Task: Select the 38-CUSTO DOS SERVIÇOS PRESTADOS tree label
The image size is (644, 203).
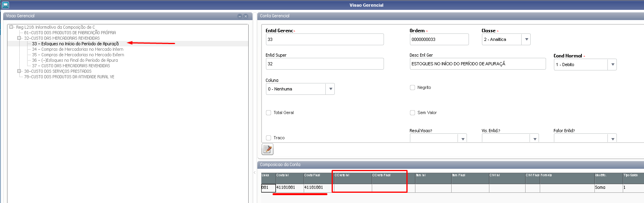Action: 57,71
